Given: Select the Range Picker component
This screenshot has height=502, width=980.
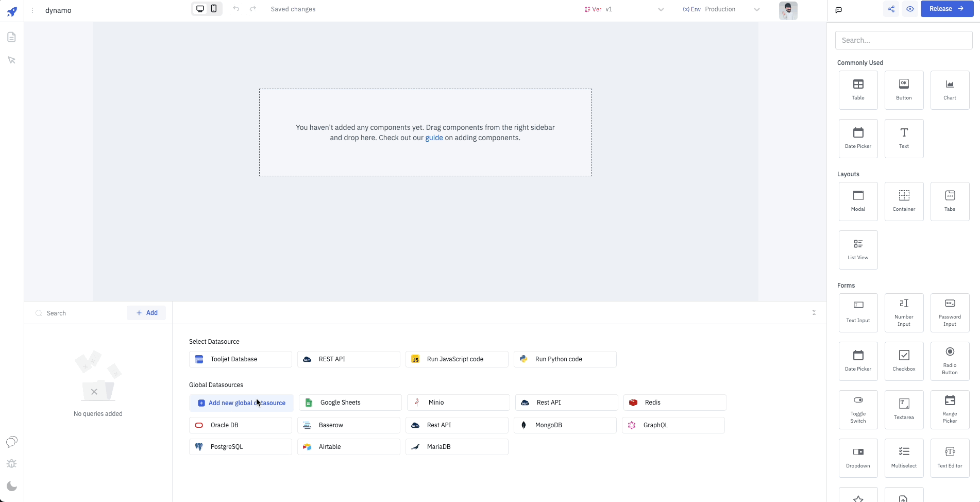Looking at the screenshot, I should click(x=950, y=410).
